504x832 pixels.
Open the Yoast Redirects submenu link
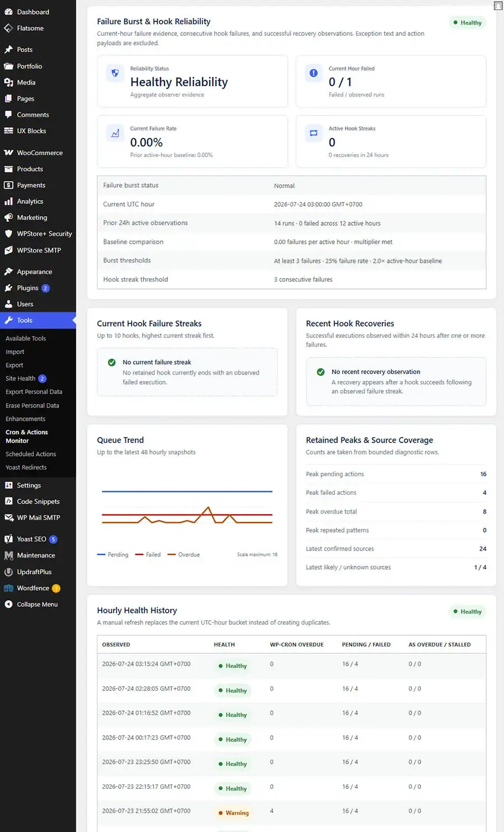[x=26, y=467]
